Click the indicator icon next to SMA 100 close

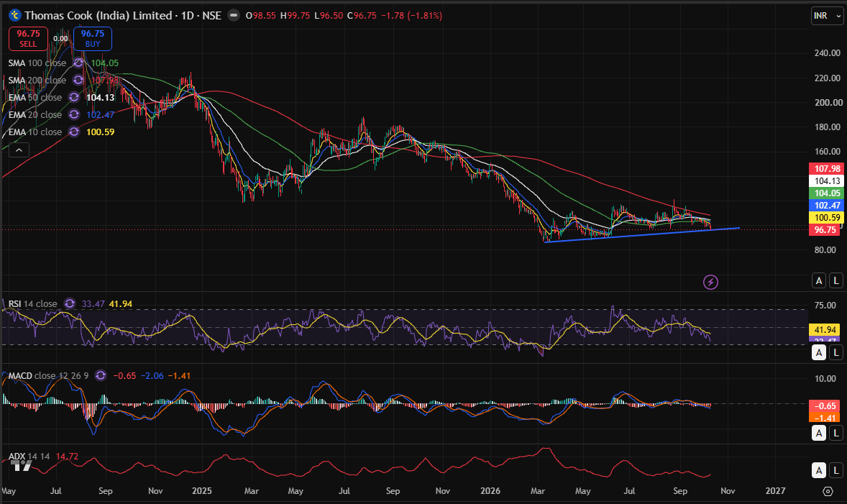coord(78,63)
